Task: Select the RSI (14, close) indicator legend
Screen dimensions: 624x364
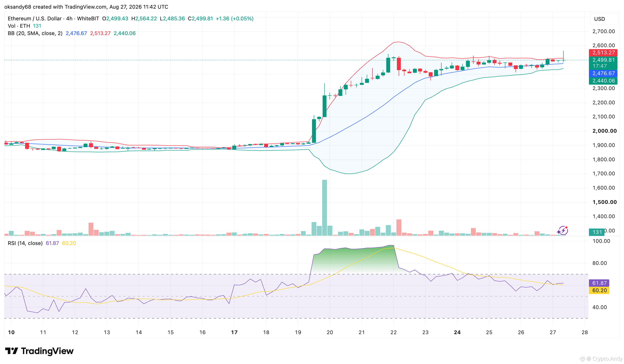Action: pos(25,243)
